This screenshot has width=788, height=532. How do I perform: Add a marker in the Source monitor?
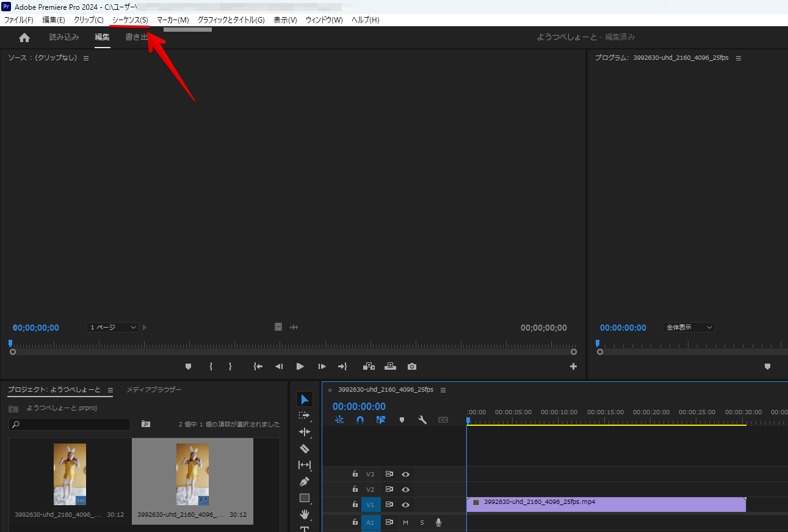tap(188, 366)
